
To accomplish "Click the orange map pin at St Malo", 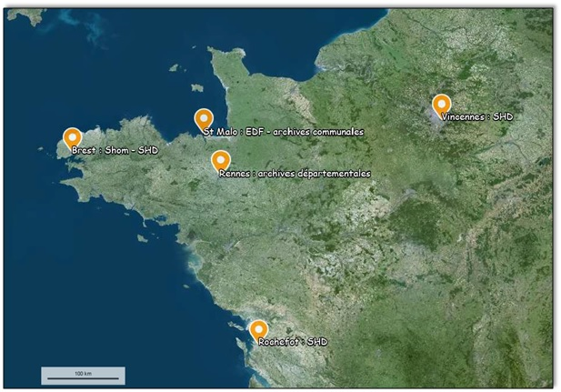I will point(204,120).
